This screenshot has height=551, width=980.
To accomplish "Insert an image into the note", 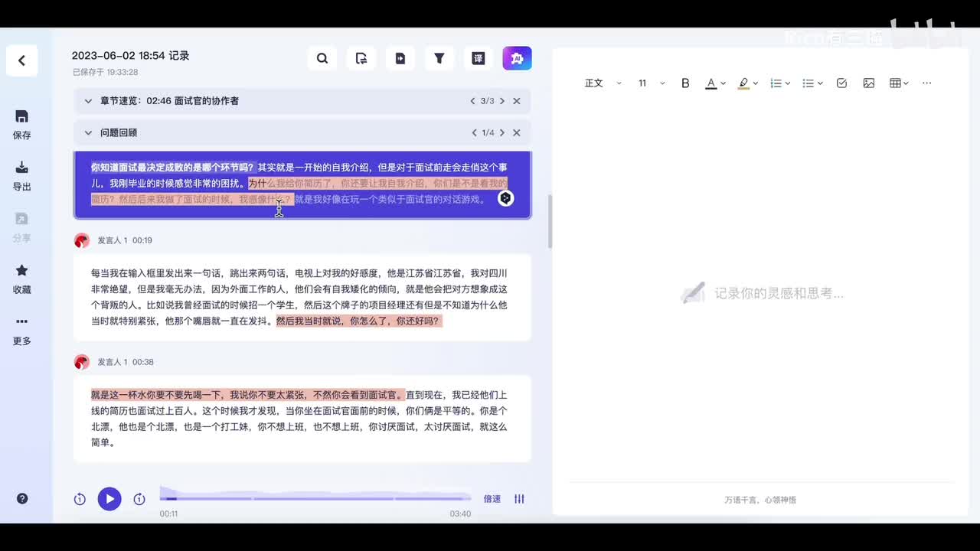I will [x=868, y=83].
